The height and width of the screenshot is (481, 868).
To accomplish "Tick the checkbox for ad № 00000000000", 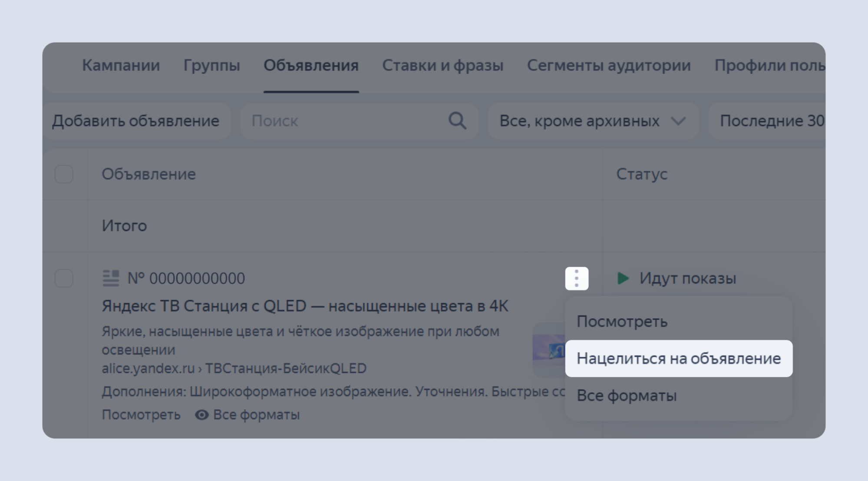I will (x=64, y=279).
